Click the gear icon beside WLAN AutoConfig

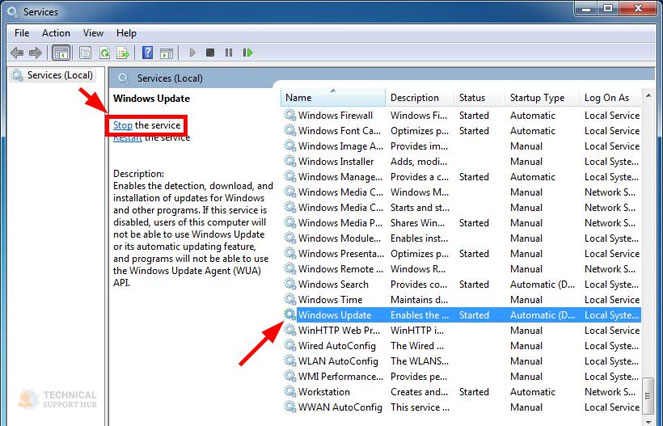290,360
